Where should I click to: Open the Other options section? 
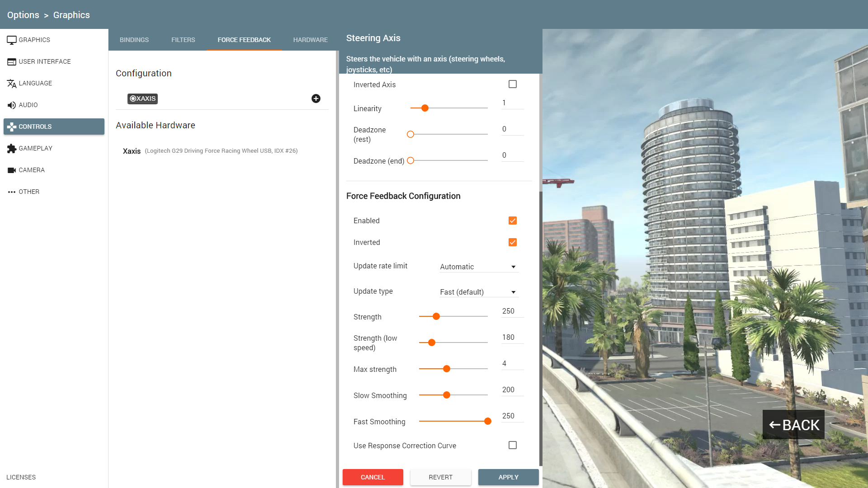pos(54,192)
